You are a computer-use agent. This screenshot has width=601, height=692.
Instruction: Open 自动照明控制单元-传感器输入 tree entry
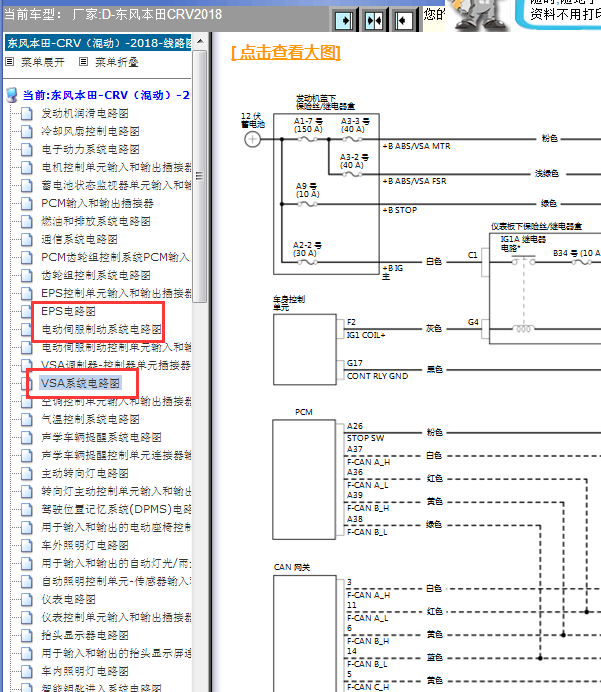tap(116, 581)
